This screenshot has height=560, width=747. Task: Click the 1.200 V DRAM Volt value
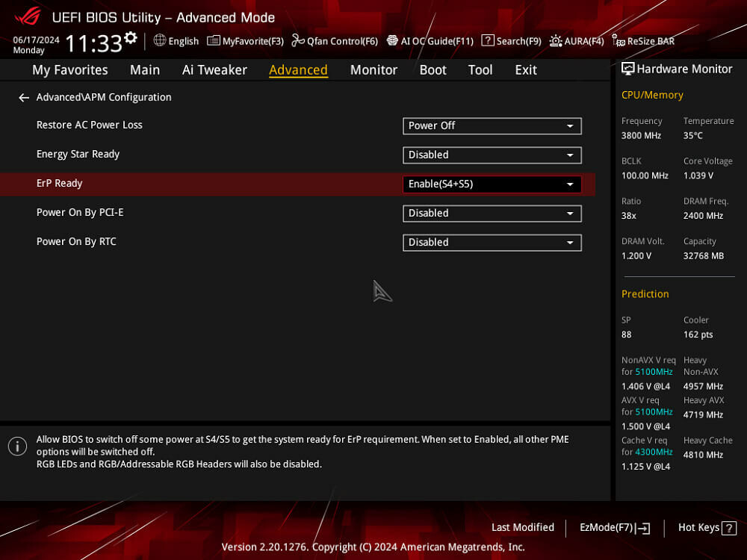636,256
